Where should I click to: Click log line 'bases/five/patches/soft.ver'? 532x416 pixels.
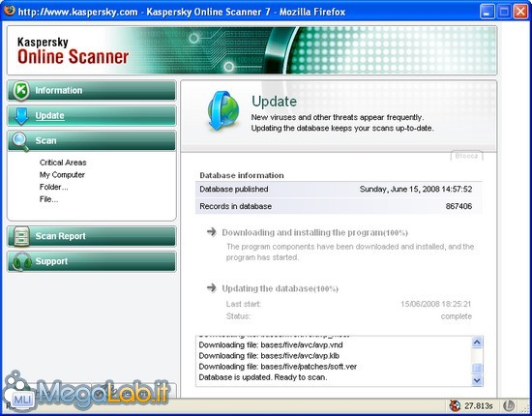[x=278, y=367]
